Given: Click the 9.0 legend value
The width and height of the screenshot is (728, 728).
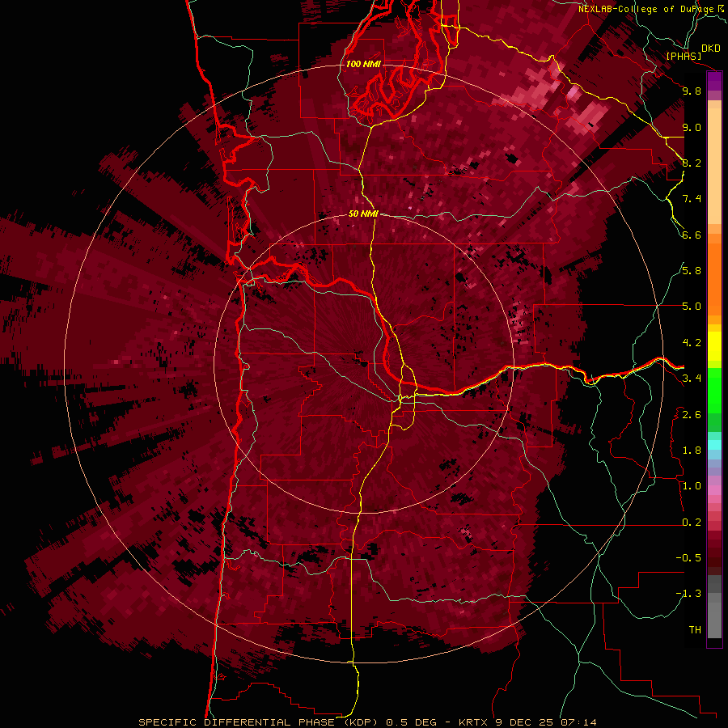Looking at the screenshot, I should (x=692, y=127).
